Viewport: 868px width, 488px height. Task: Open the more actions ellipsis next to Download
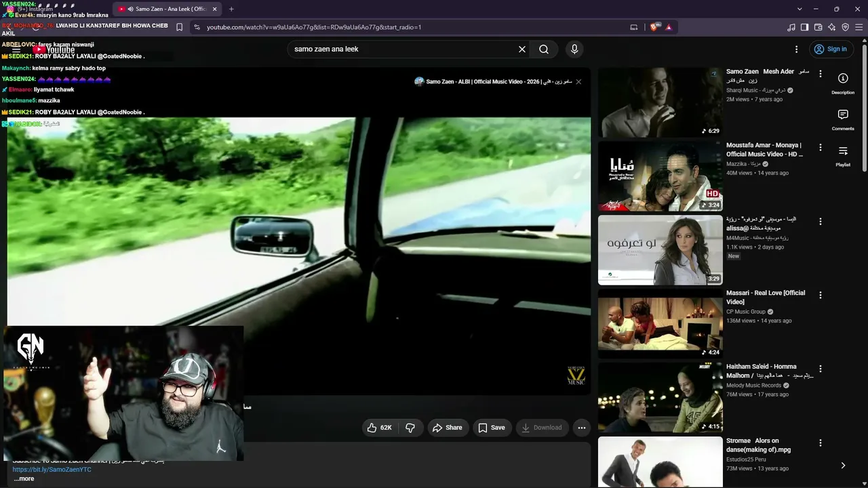(x=581, y=428)
